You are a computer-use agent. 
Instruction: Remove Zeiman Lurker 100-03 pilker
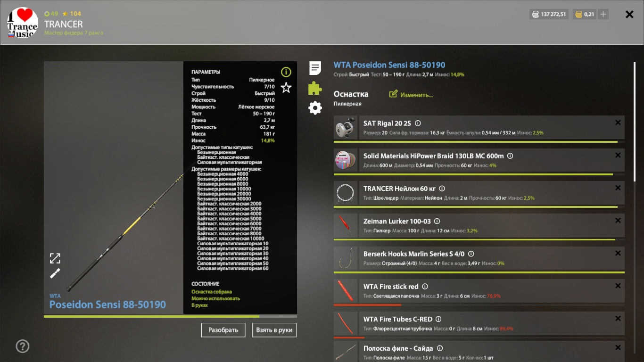618,221
